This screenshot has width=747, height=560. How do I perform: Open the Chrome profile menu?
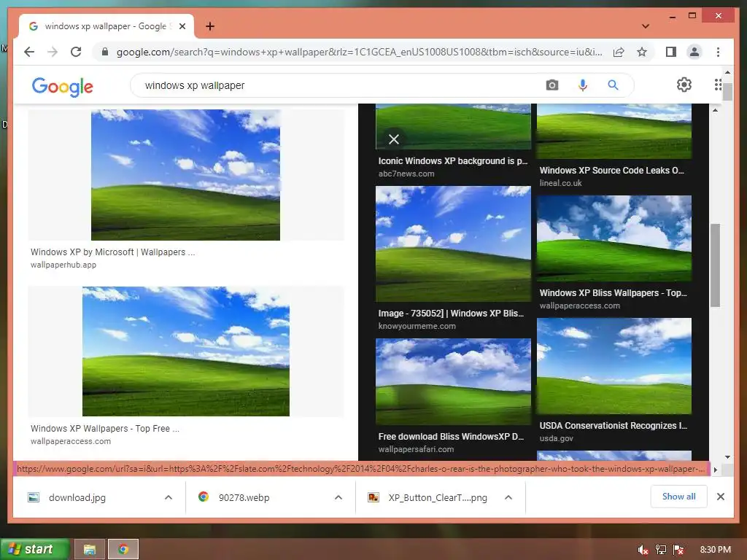[694, 52]
